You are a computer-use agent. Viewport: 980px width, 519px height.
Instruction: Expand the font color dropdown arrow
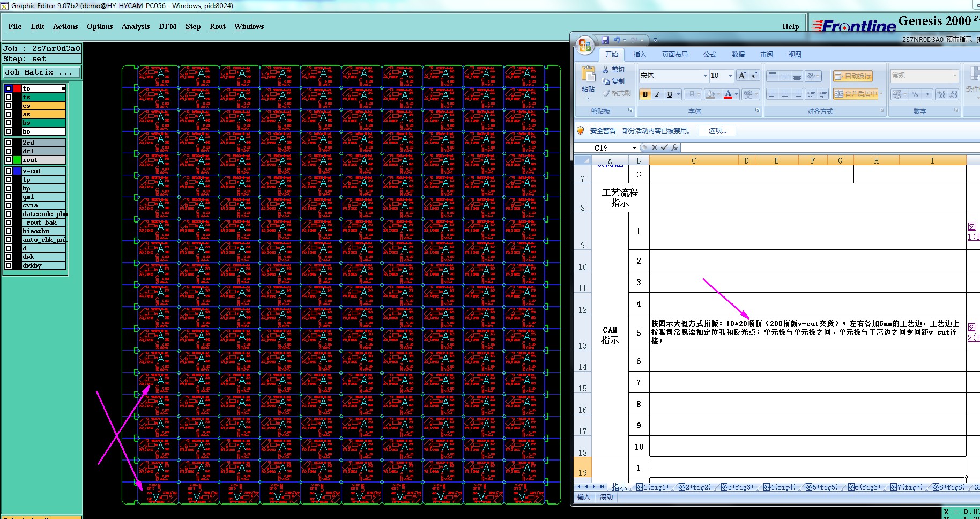[x=737, y=94]
